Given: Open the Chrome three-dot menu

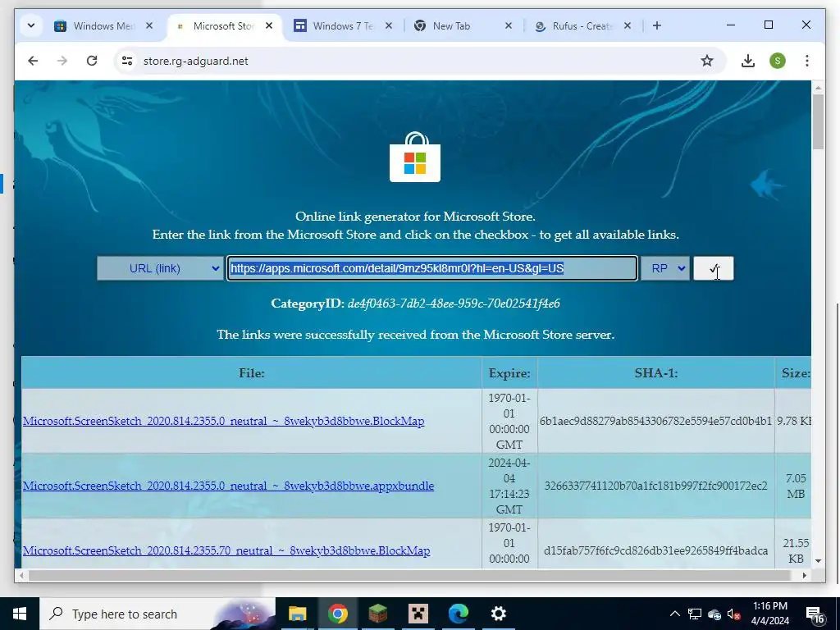Looking at the screenshot, I should 807,61.
